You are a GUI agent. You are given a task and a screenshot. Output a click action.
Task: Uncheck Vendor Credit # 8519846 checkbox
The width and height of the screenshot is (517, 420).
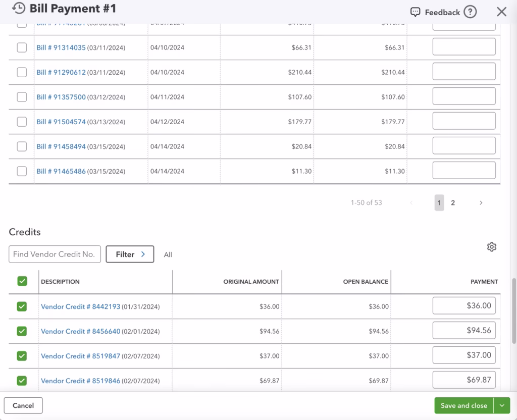[22, 381]
